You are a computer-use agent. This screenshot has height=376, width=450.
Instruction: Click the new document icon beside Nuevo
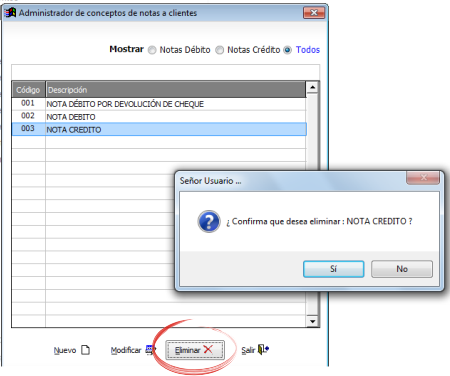click(86, 350)
